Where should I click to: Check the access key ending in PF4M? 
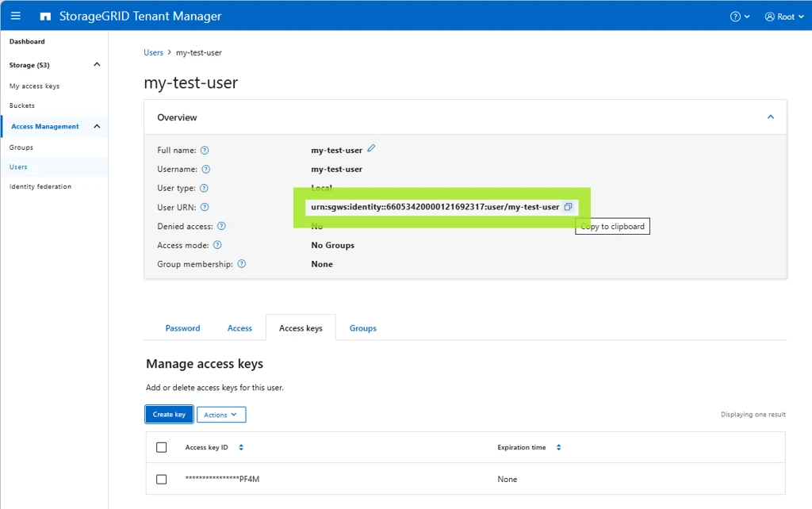(162, 480)
